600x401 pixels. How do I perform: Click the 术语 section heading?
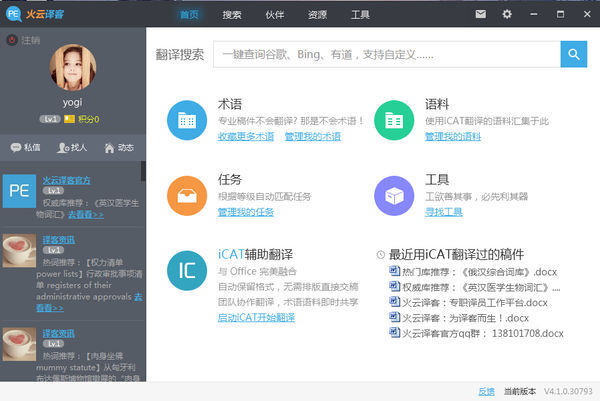click(x=230, y=104)
